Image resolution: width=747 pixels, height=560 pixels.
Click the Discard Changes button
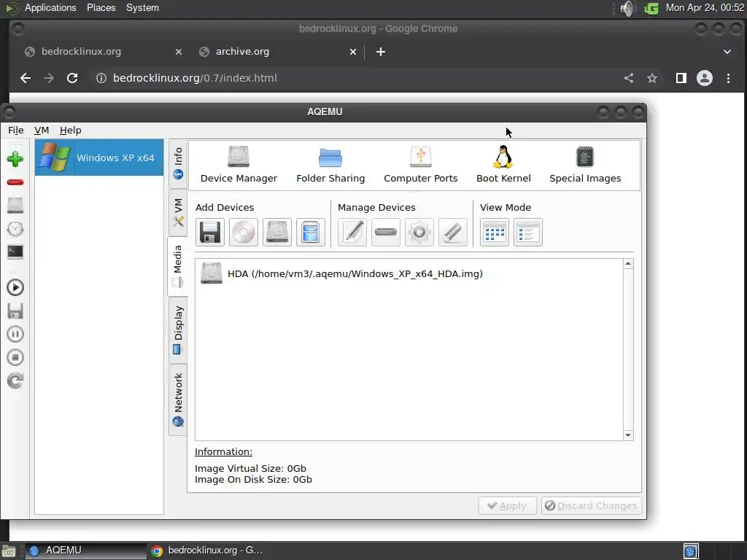tap(591, 506)
